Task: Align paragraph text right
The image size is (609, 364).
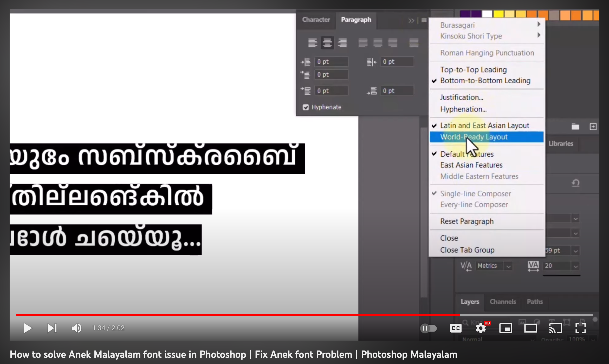Action: click(342, 43)
